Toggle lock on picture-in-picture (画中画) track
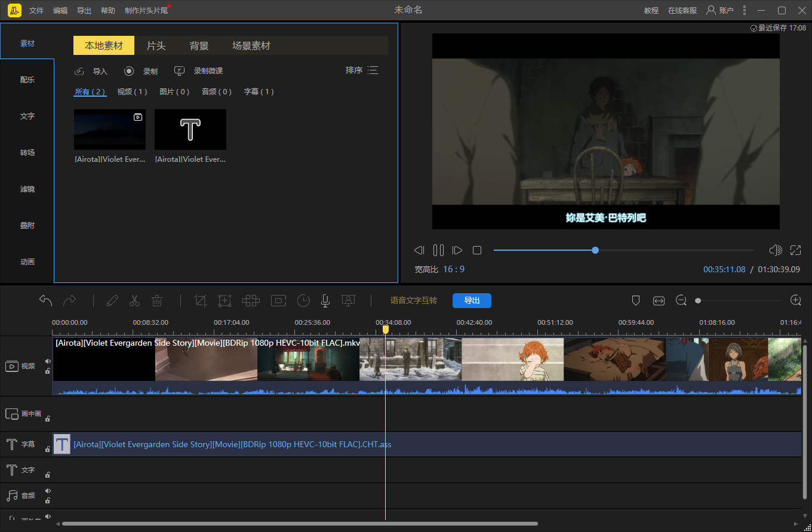812x532 pixels. coord(48,419)
